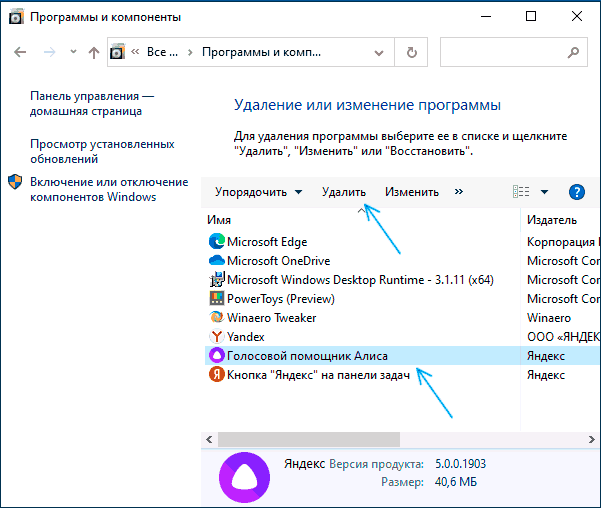
Task: Click the large Alice icon in details pane
Action: click(x=244, y=477)
